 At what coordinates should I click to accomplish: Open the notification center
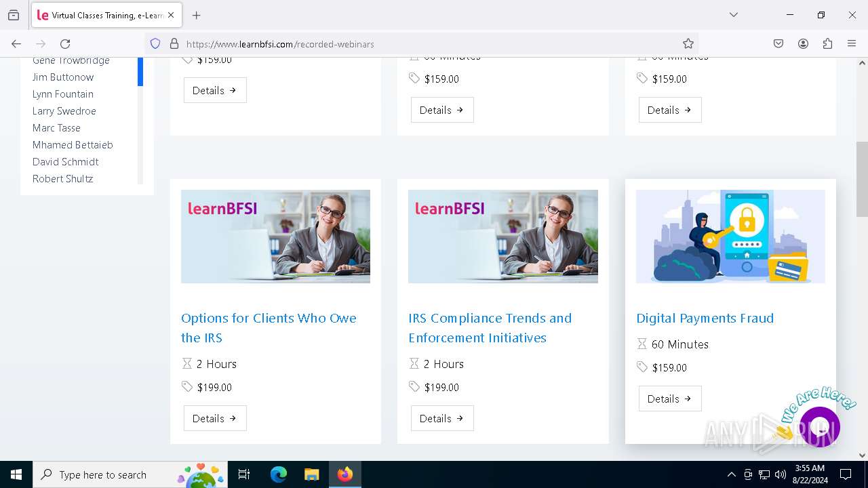[846, 474]
